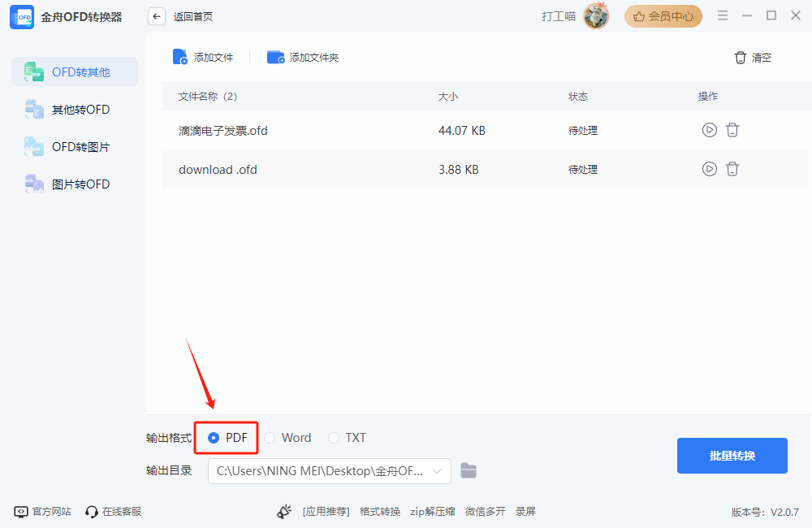
Task: Expand the 输出目录 path dropdown
Action: click(439, 470)
